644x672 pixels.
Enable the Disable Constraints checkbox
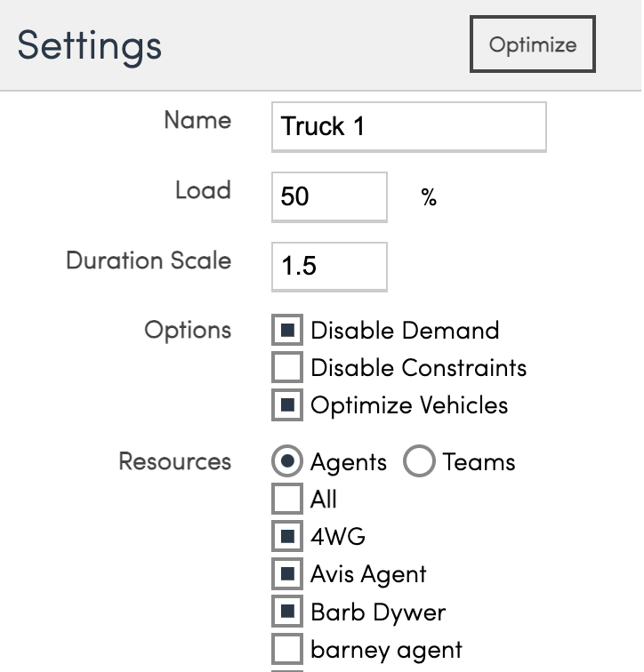286,368
